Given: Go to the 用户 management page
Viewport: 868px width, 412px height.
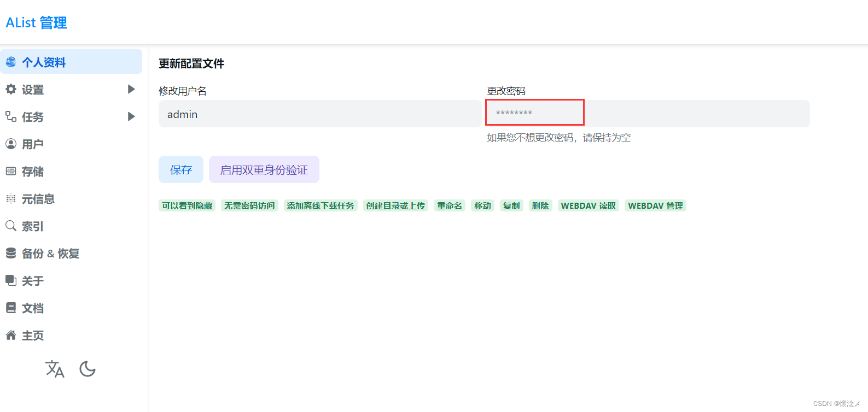Looking at the screenshot, I should (71, 144).
